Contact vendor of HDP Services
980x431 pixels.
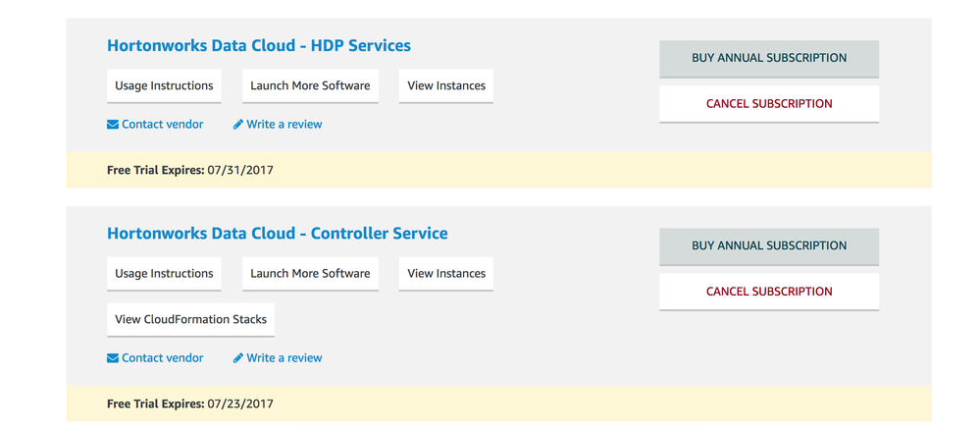162,125
